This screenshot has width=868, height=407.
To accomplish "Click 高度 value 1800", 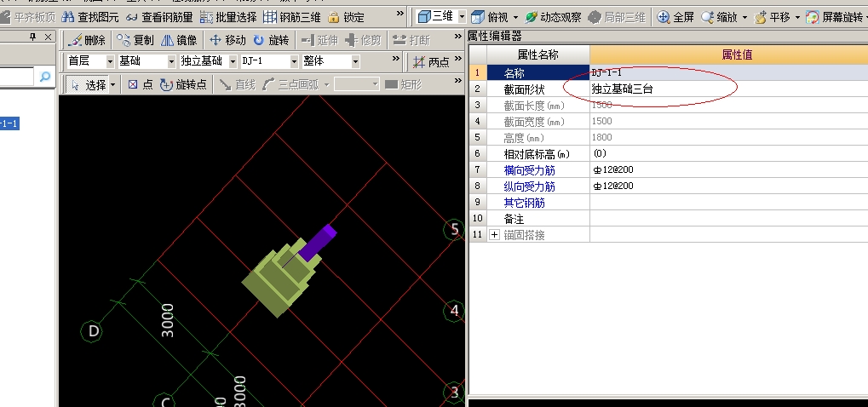I will tap(601, 137).
